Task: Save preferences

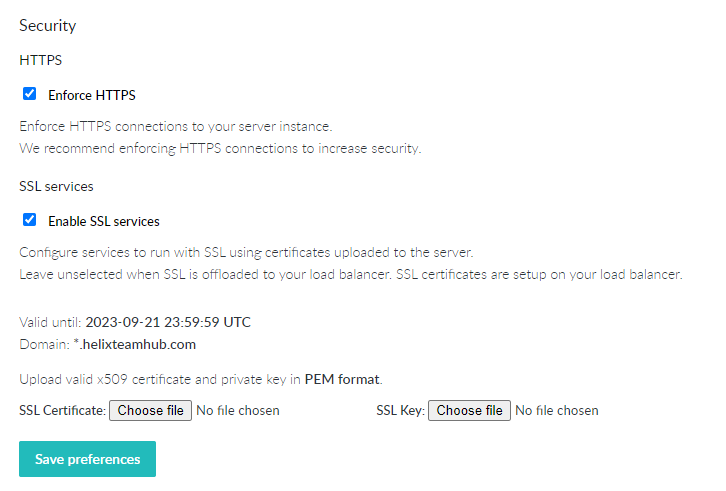Action: click(87, 459)
